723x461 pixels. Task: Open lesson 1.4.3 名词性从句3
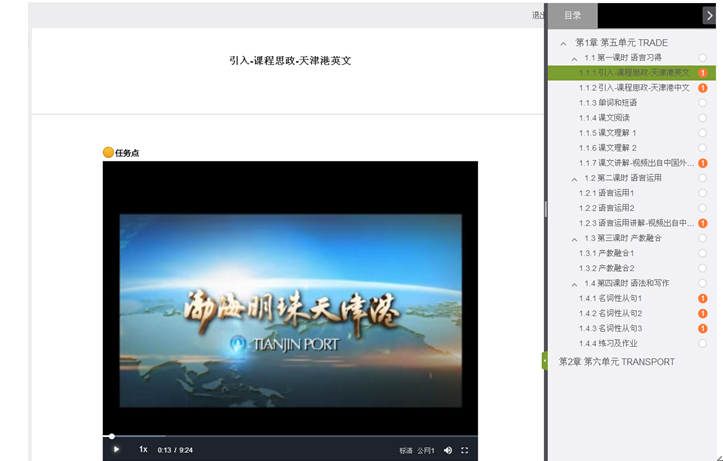point(610,328)
